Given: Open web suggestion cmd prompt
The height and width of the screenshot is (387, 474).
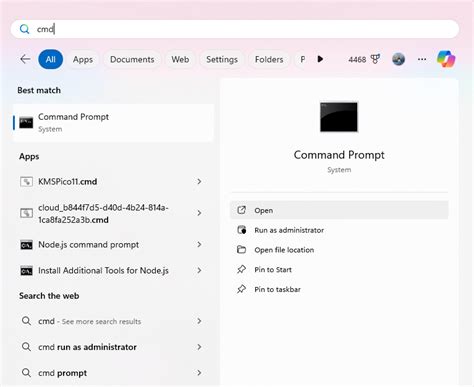Looking at the screenshot, I should [x=113, y=373].
